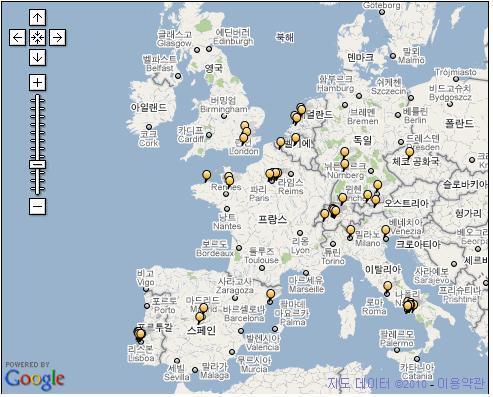The image size is (493, 397).
Task: Select the yellow marker in central Belgium
Action: (296, 138)
